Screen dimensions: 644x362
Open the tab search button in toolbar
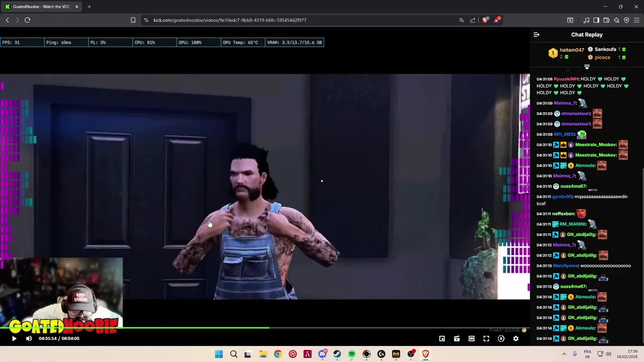[x=570, y=20]
